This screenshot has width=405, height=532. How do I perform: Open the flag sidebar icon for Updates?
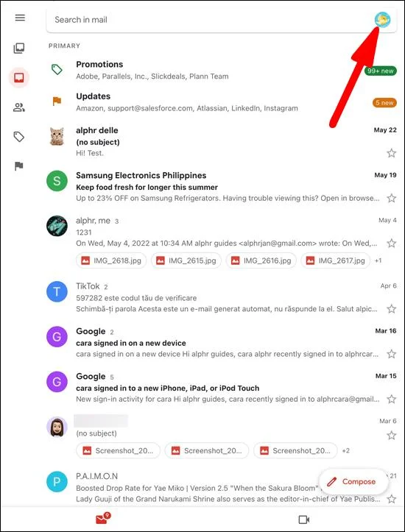pos(19,166)
